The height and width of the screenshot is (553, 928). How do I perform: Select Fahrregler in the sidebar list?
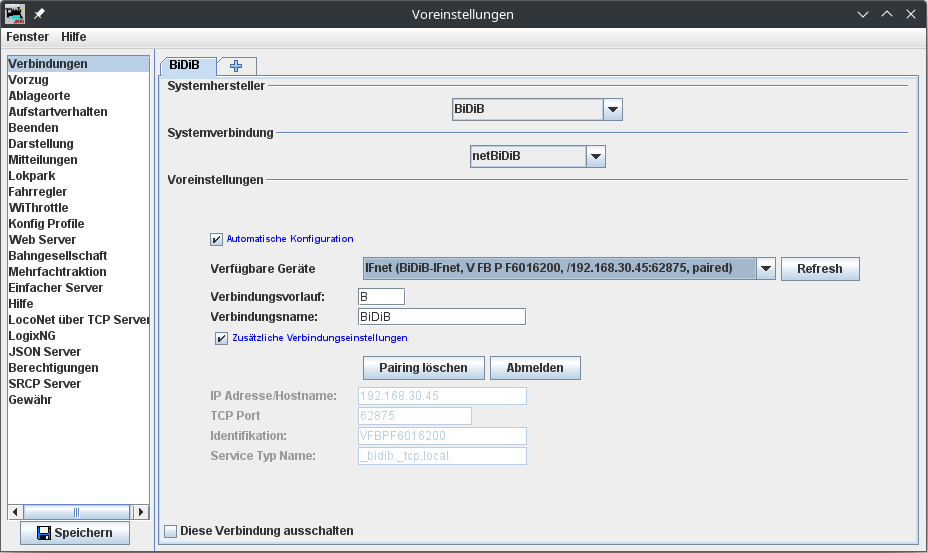coord(78,192)
